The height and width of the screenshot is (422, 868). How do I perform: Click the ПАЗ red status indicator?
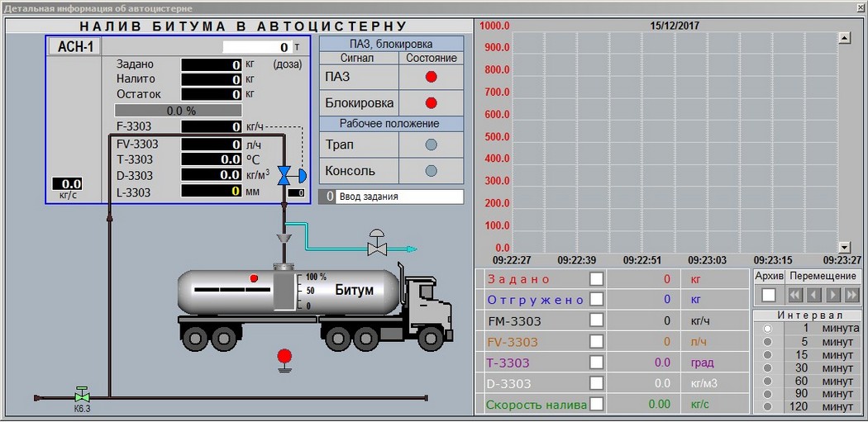tap(432, 77)
